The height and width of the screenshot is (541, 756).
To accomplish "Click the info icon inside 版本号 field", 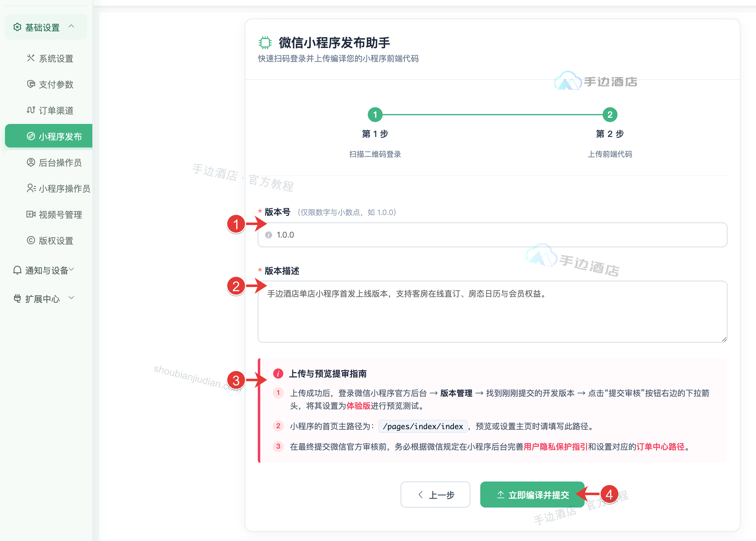I will click(x=268, y=235).
